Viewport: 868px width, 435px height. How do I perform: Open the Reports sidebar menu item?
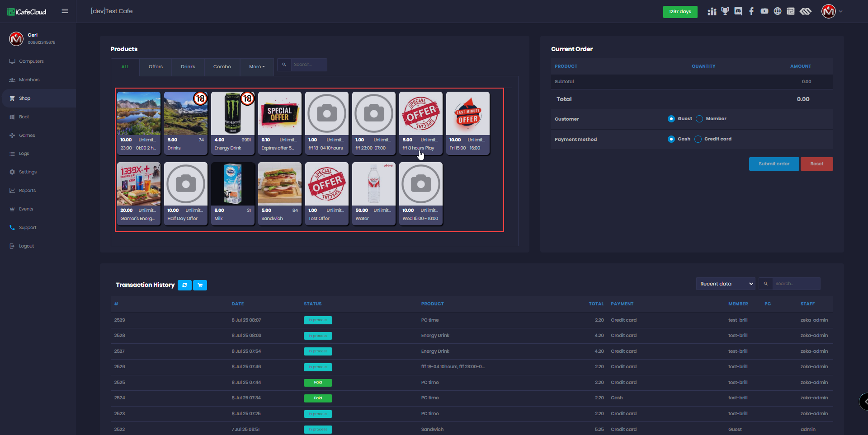tap(27, 191)
